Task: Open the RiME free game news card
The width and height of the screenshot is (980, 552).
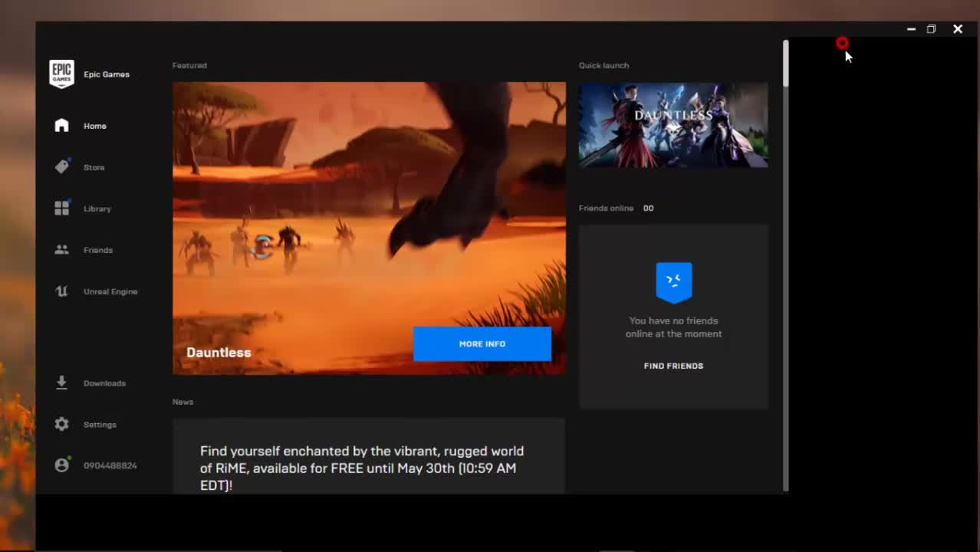Action: coord(369,456)
